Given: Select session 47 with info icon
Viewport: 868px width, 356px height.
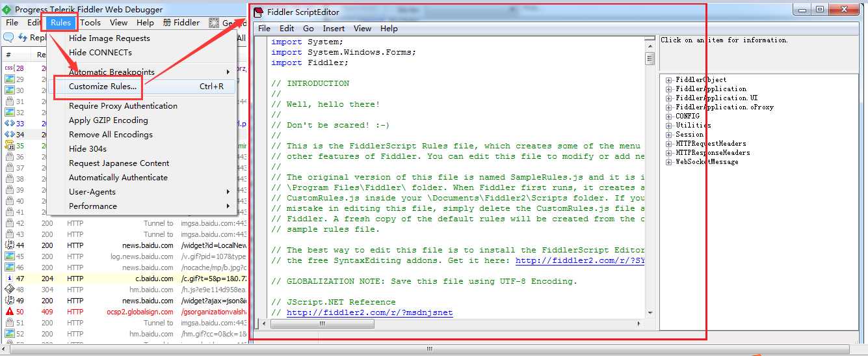Looking at the screenshot, I should tap(10, 278).
